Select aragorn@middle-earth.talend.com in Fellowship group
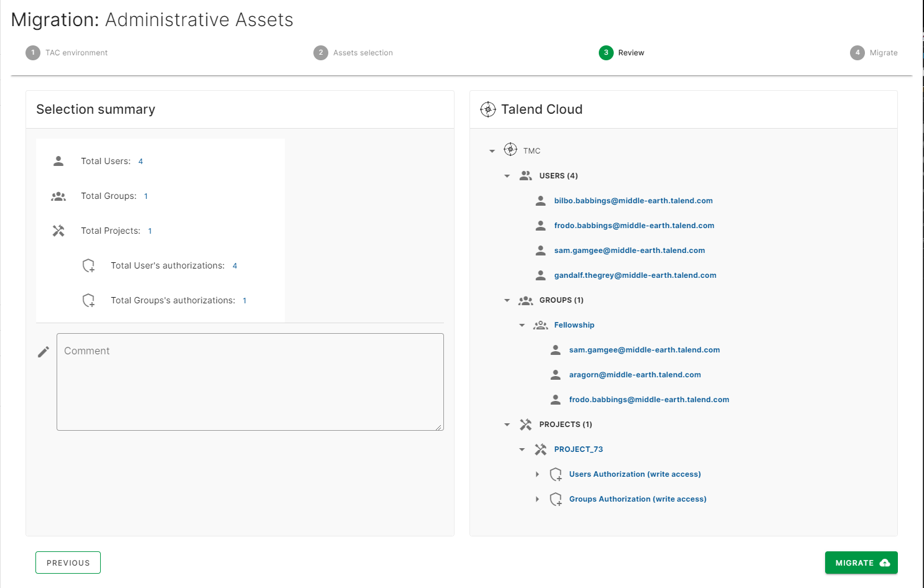 634,375
